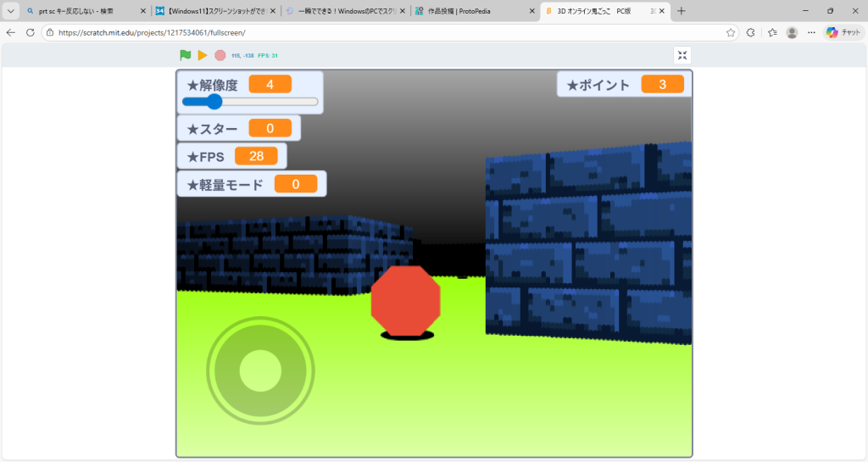Viewport: 868px width, 462px height.
Task: Exit fullscreen mode with the shrink icon
Action: click(682, 55)
